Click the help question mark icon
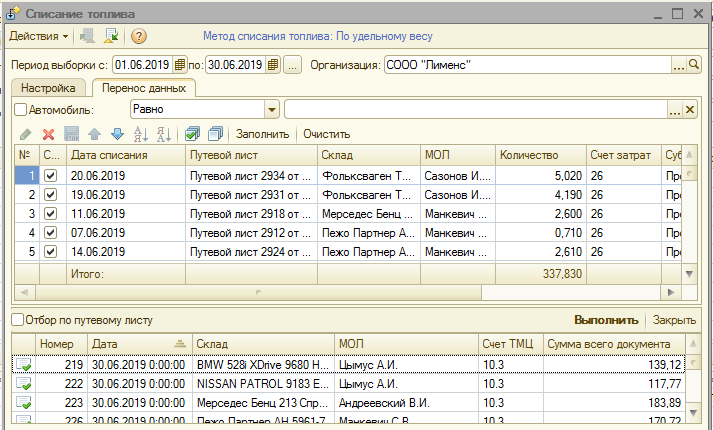 click(139, 37)
